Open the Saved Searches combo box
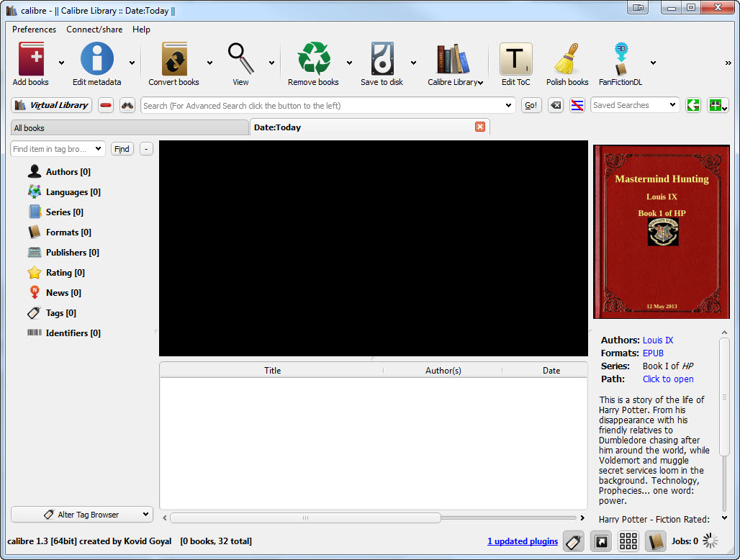 point(635,105)
